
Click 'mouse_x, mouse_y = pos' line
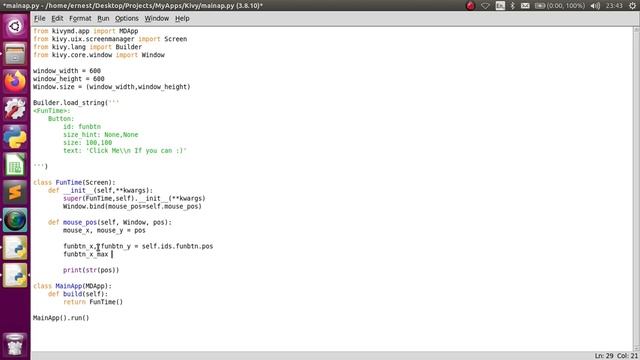(x=104, y=230)
